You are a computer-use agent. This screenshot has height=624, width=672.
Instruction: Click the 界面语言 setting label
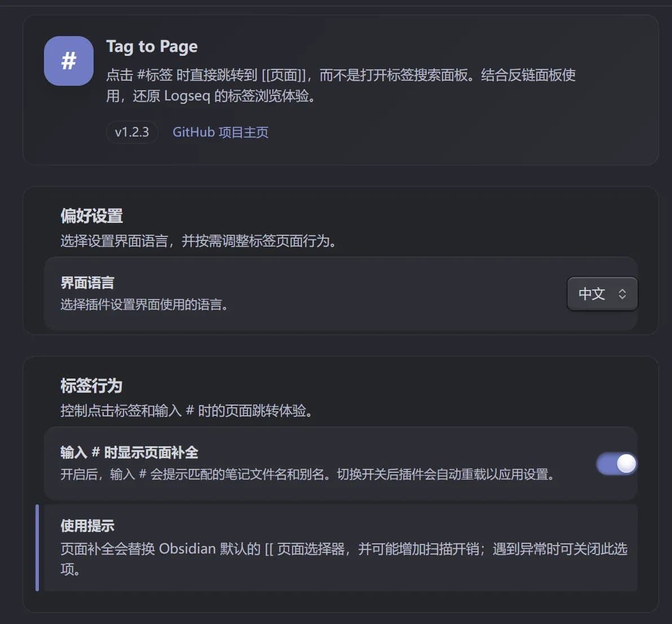pyautogui.click(x=87, y=283)
